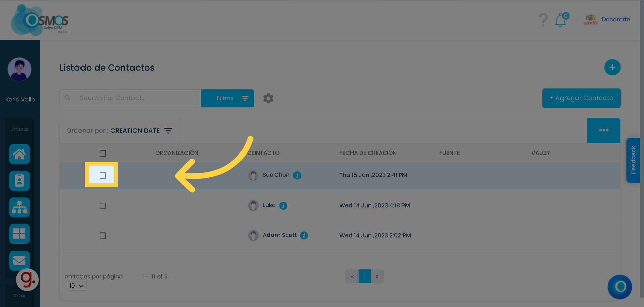Viewport: 644px width, 307px height.
Task: Open the Feedback side tab
Action: pos(633,160)
